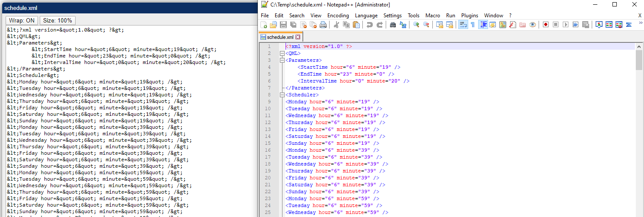644x217 pixels.
Task: Click the editor vertical scrollbar thumb
Action: pos(639,60)
